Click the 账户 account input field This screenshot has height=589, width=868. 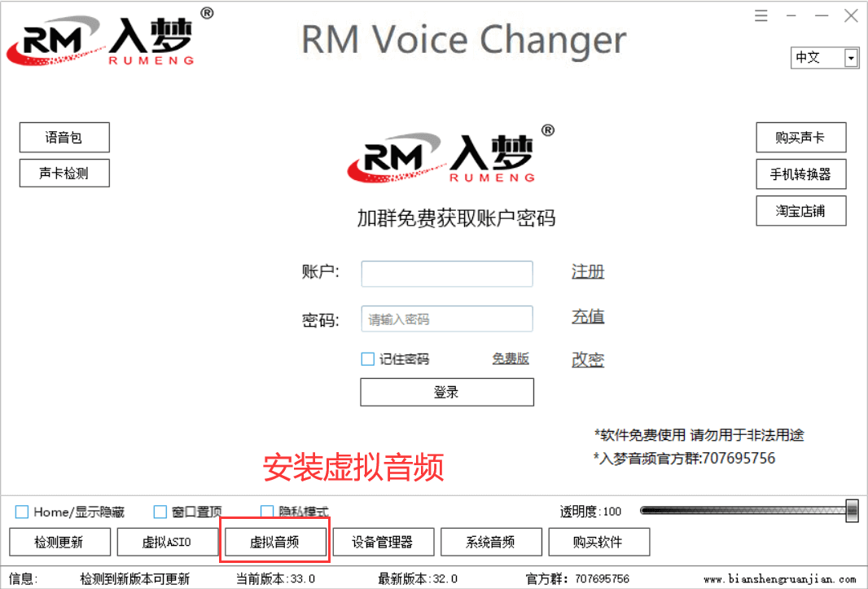tap(447, 274)
